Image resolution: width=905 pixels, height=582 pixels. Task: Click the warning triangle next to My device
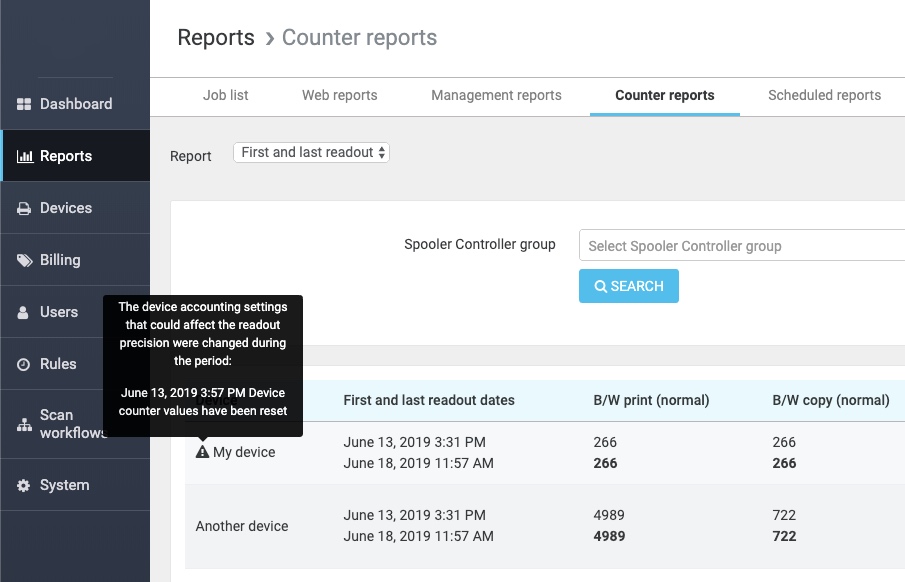tap(201, 451)
